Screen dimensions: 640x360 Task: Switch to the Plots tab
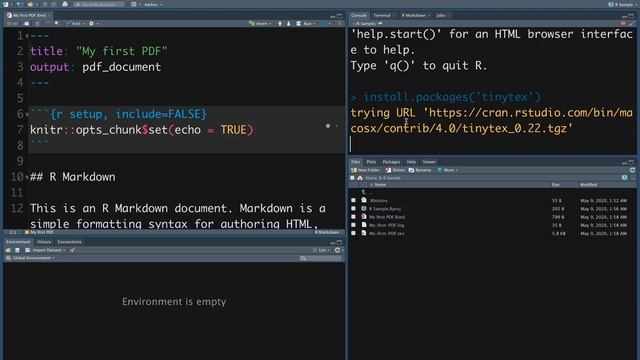(x=371, y=162)
